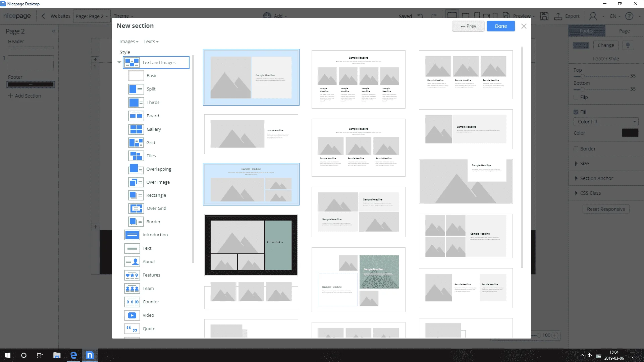Select the Overlapping style icon

(136, 169)
